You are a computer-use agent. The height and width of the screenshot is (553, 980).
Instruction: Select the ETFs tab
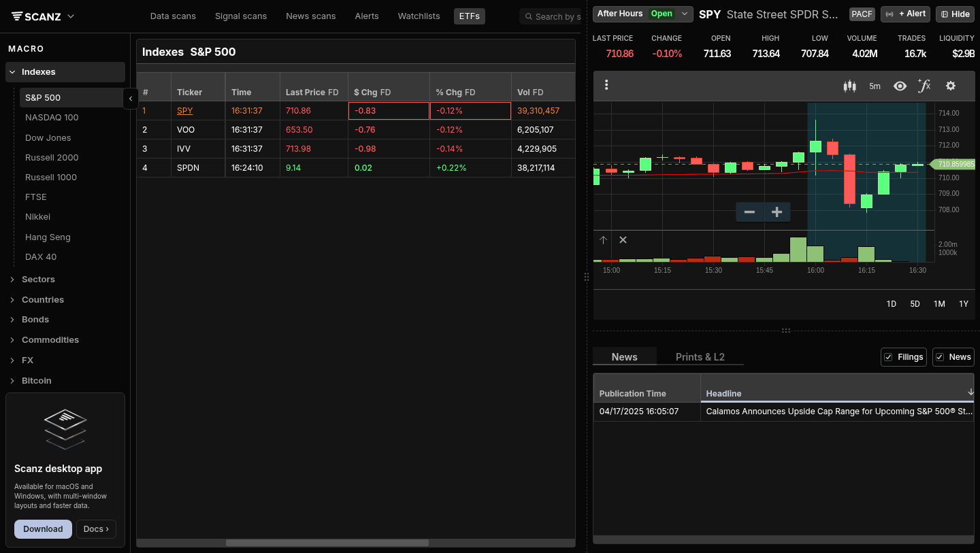click(470, 16)
